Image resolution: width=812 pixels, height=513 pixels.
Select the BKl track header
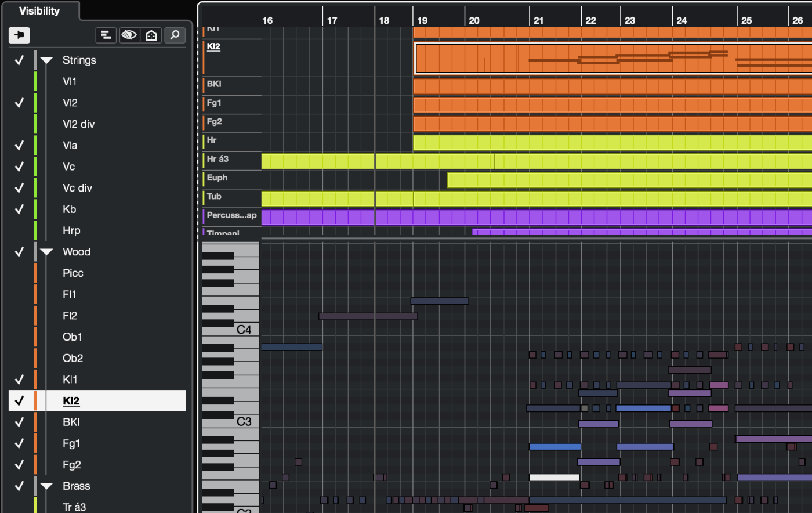(x=232, y=86)
